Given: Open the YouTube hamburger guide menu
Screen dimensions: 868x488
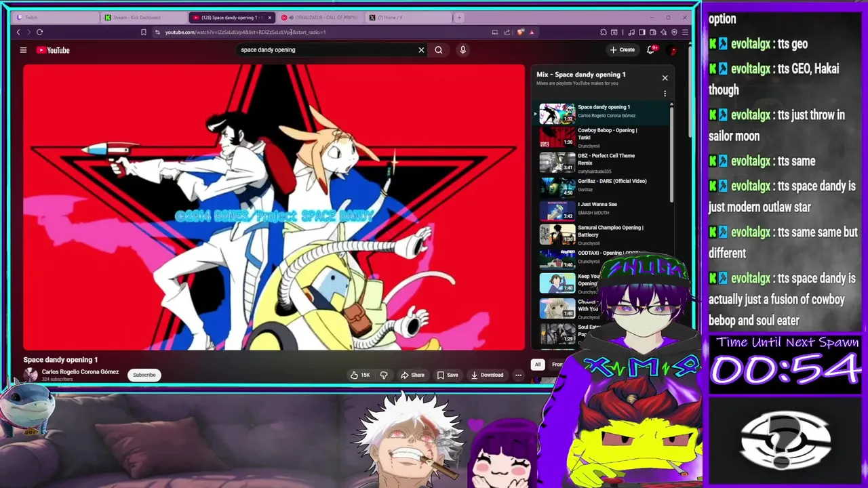Looking at the screenshot, I should pos(23,49).
